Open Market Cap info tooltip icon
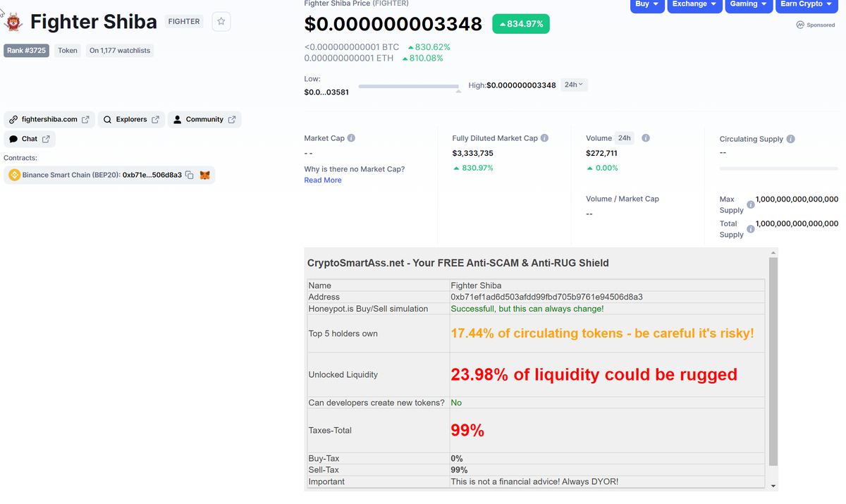Viewport: 846px width, 504px height. click(351, 138)
